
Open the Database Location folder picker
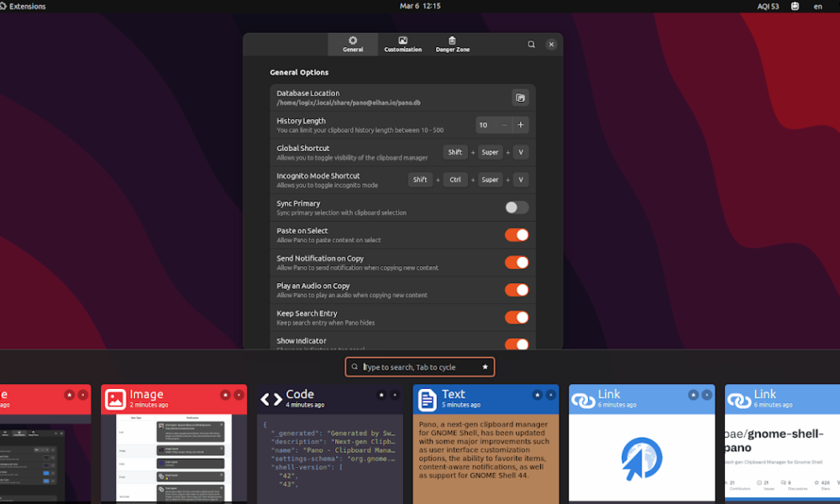(520, 97)
